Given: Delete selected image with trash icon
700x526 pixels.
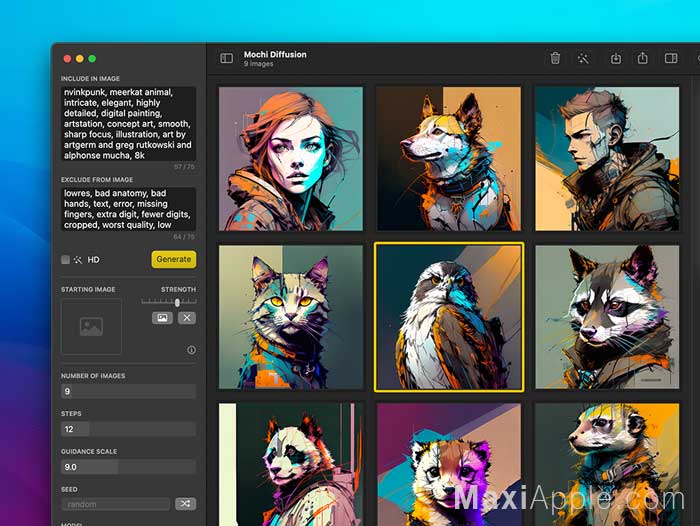Looking at the screenshot, I should (x=555, y=58).
